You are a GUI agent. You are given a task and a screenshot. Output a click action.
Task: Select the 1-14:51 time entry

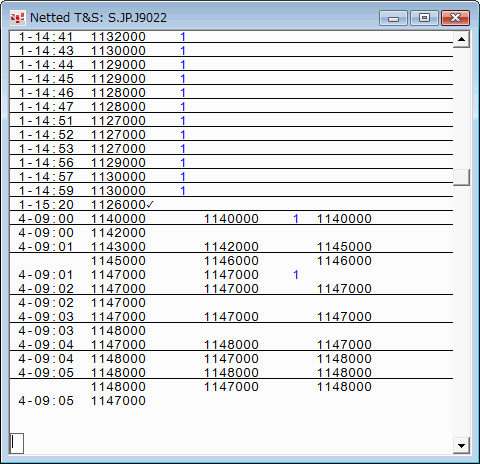click(x=46, y=121)
